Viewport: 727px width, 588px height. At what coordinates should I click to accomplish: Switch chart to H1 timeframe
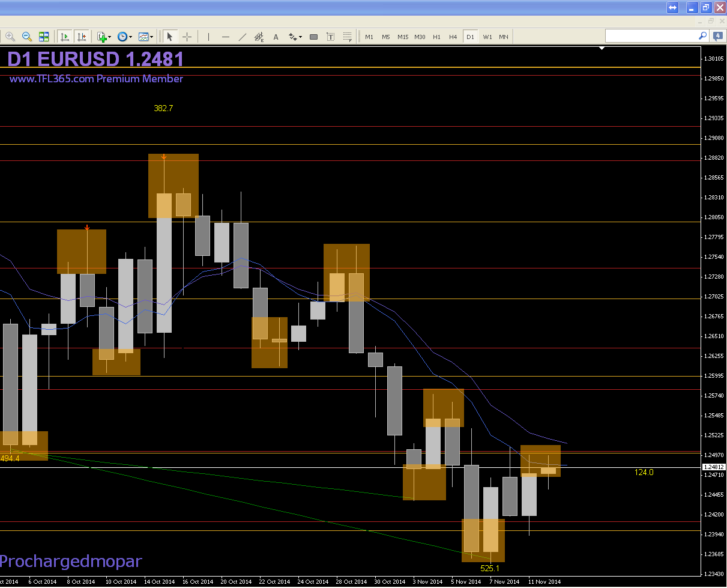click(x=436, y=37)
